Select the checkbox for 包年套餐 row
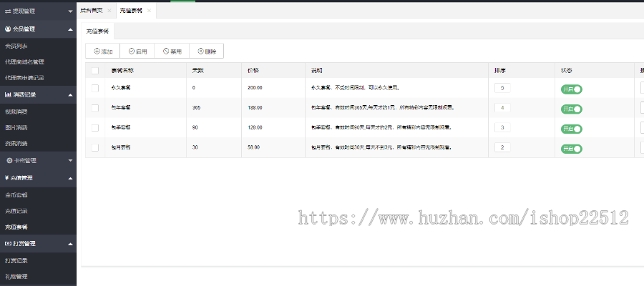 click(95, 108)
